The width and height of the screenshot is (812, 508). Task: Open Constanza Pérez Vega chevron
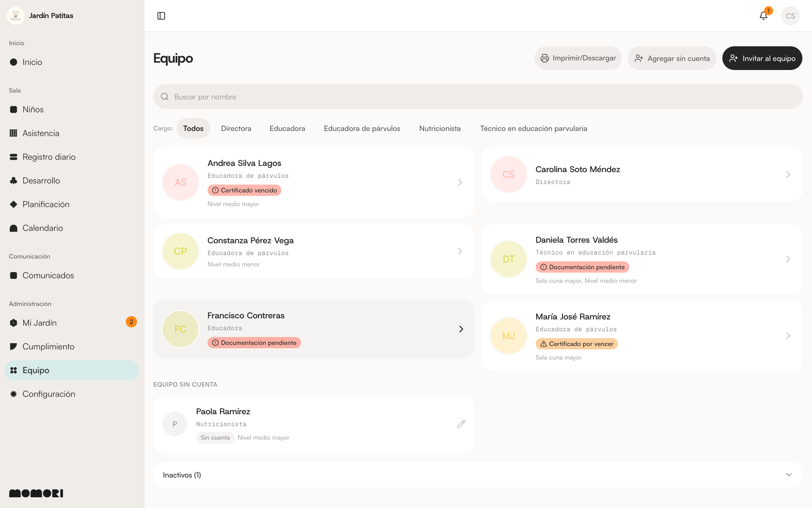coord(460,251)
